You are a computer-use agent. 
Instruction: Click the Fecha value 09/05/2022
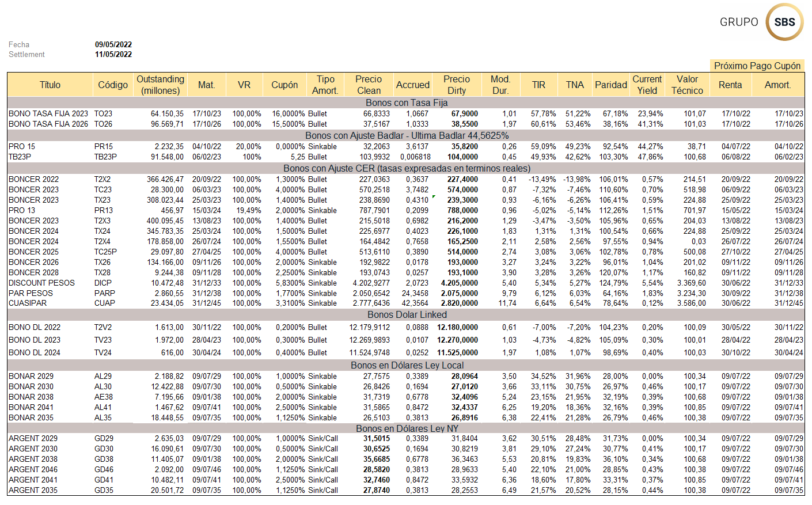[113, 44]
